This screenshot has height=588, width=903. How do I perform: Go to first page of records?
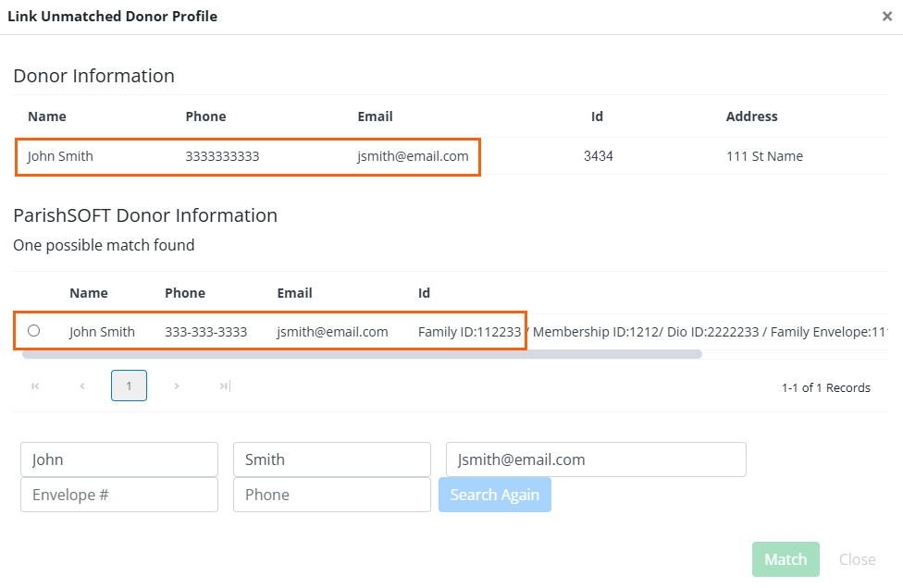[x=35, y=386]
